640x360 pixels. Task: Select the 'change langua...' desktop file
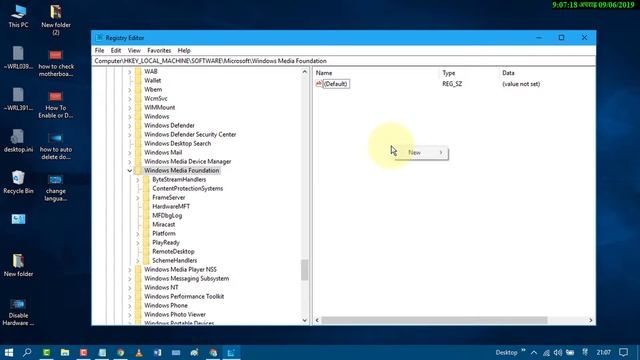[56, 188]
